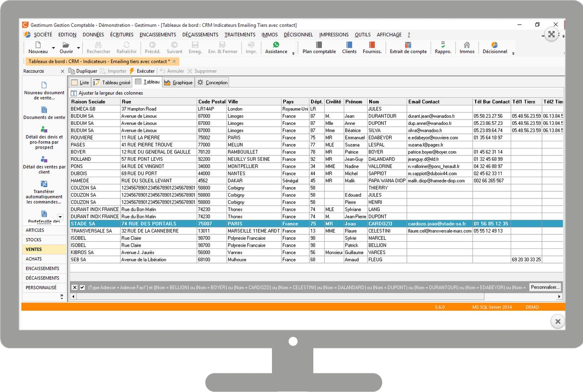
Task: Click the Immos house icon
Action: pyautogui.click(x=467, y=45)
